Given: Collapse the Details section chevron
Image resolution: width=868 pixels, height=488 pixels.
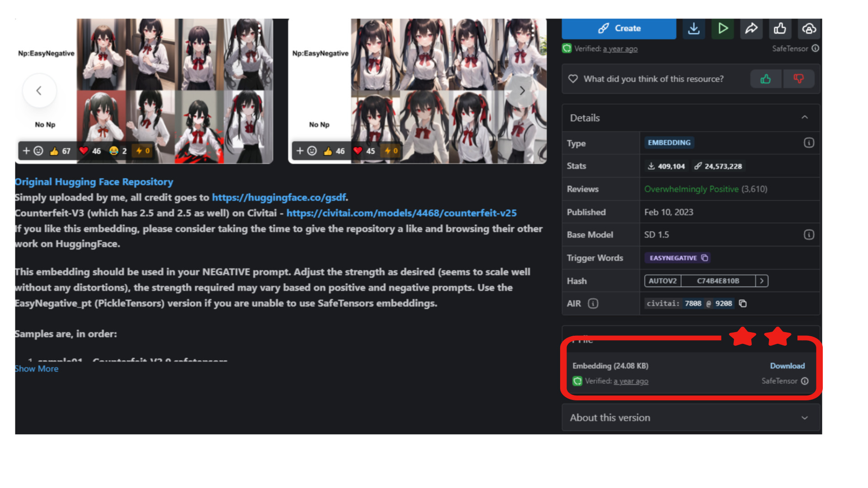Looking at the screenshot, I should coord(805,117).
